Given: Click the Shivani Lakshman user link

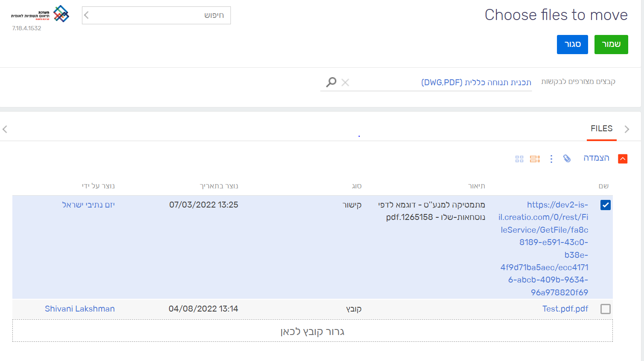Looking at the screenshot, I should 80,309.
